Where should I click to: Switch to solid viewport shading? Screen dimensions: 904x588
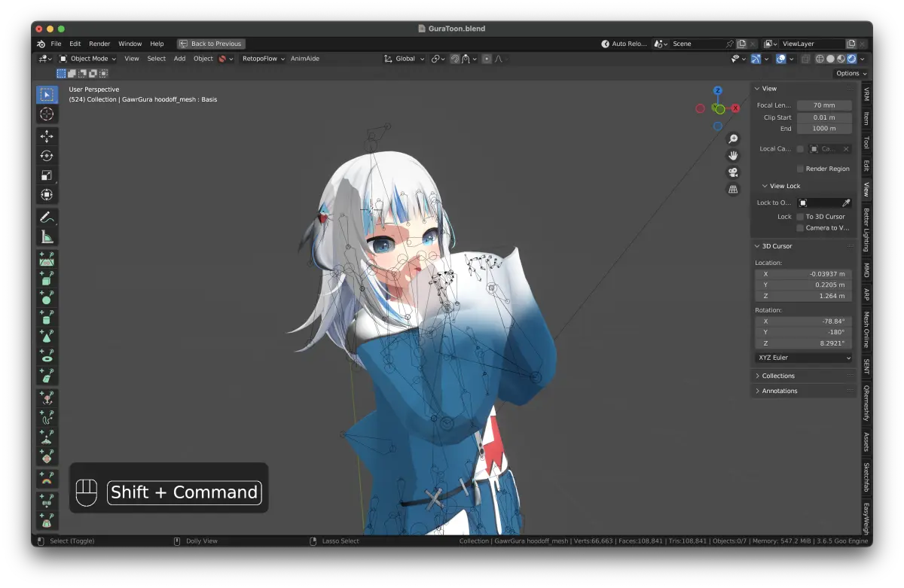coord(830,59)
